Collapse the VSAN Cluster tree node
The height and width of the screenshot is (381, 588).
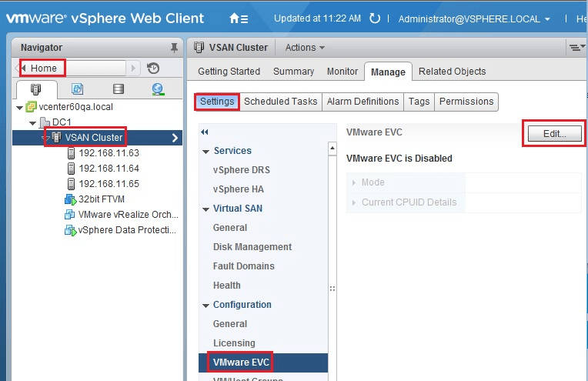pyautogui.click(x=45, y=139)
